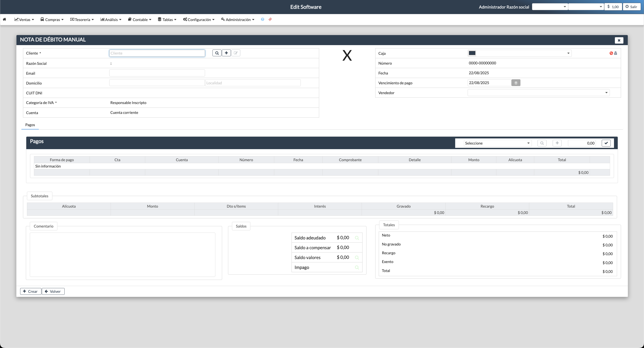Click the dark color swatch in Caja
644x348 pixels.
(472, 53)
